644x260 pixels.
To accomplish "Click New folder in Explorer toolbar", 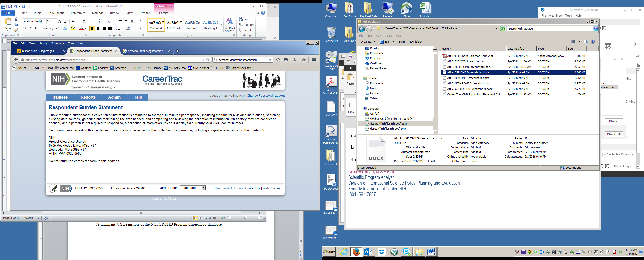I will pos(415,42).
